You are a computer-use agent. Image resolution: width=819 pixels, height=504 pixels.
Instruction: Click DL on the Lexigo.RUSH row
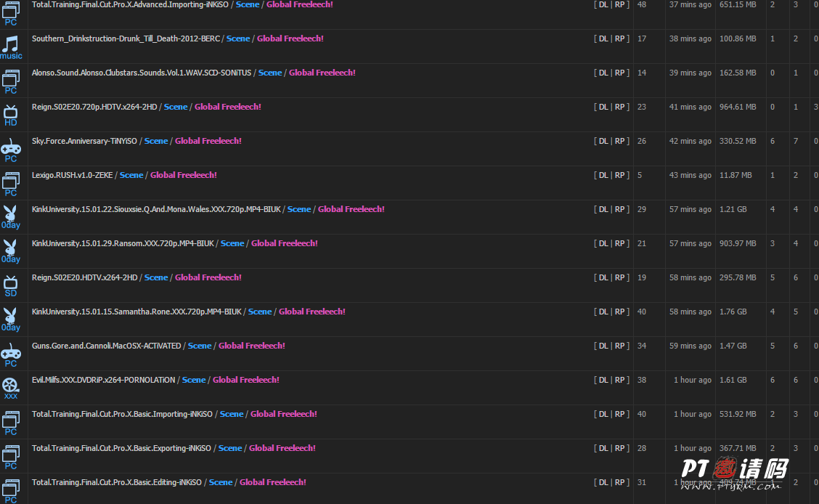click(x=603, y=175)
